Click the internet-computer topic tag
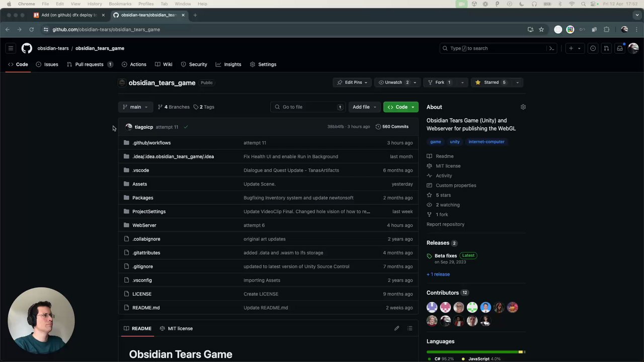Viewport: 644px width, 362px height. pos(486,142)
